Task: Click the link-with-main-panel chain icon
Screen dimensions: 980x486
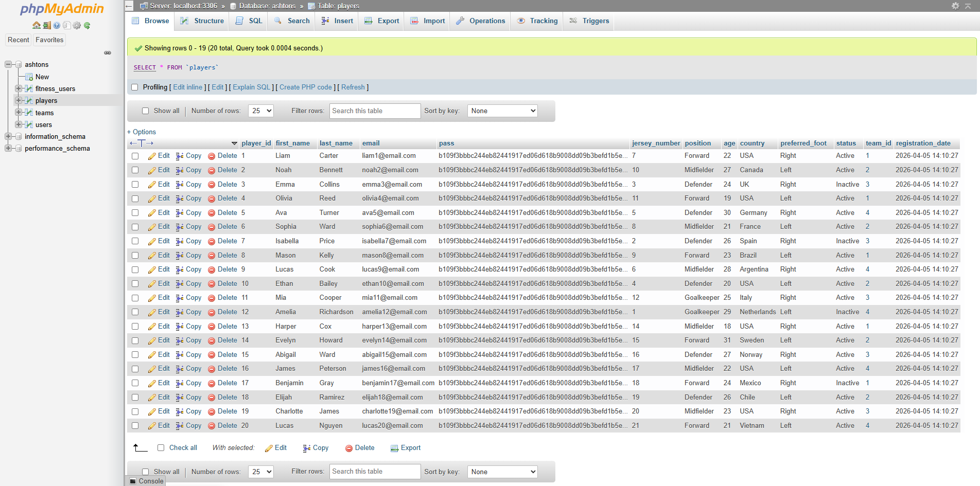Action: click(x=108, y=52)
